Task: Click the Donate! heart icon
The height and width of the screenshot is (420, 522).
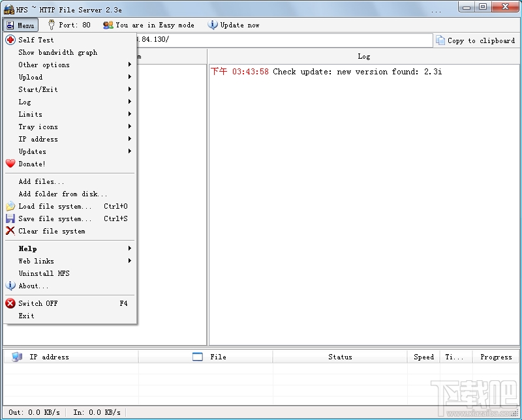Action: [10, 164]
